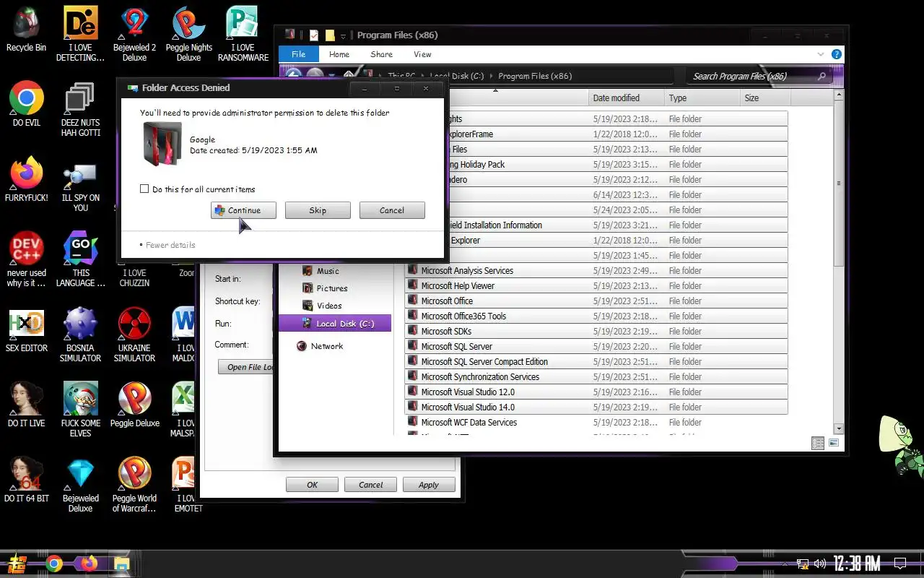Screen dimensions: 924x578
Task: Open Firefox from the taskbar
Action: tap(89, 564)
